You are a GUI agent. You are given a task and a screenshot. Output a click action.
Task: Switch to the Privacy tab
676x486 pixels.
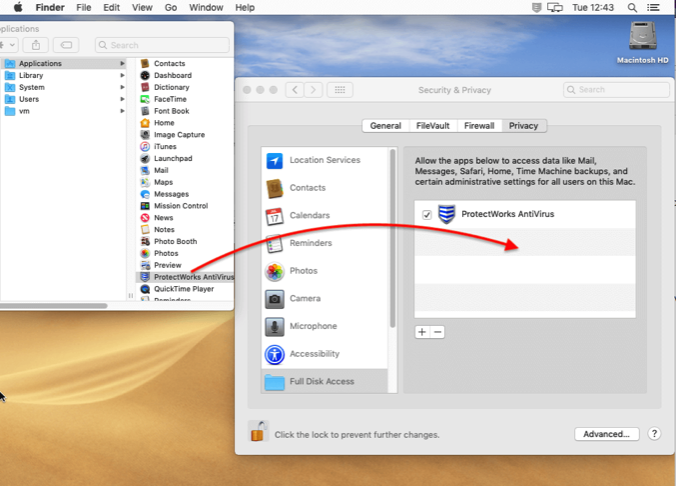[x=523, y=125]
